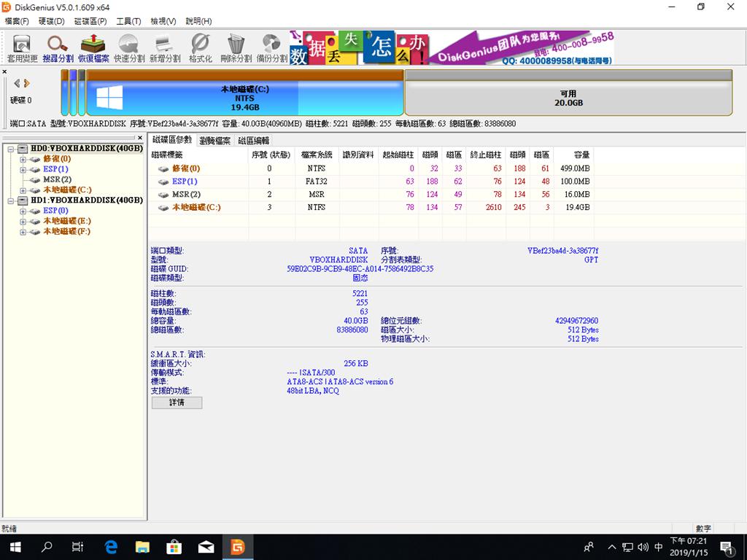Launch the 恢復檔案 file recovery tool
The height and width of the screenshot is (560, 747).
point(93,49)
